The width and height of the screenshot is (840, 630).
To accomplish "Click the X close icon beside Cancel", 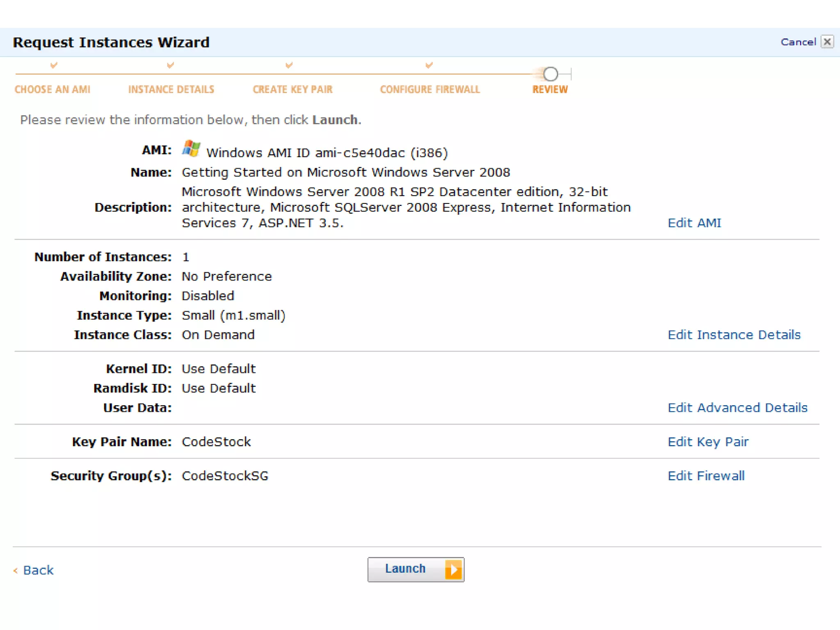I will 827,42.
